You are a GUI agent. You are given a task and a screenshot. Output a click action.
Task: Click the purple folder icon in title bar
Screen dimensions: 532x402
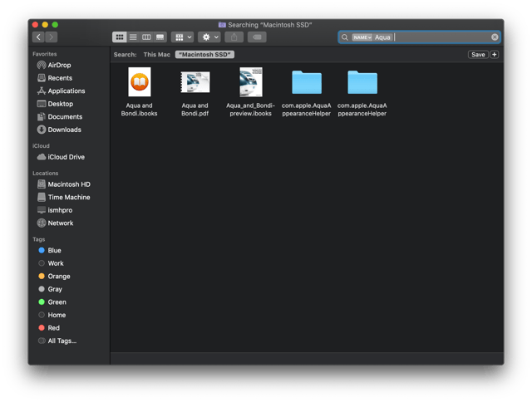pyautogui.click(x=222, y=25)
